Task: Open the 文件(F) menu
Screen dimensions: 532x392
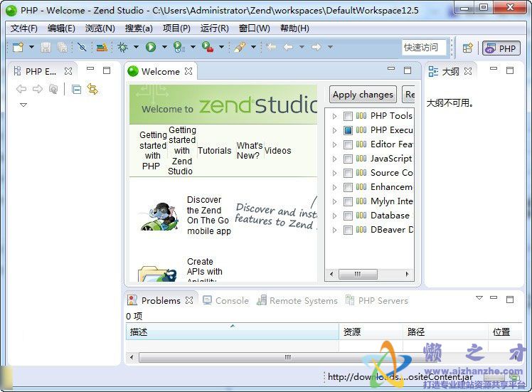Action: click(23, 28)
